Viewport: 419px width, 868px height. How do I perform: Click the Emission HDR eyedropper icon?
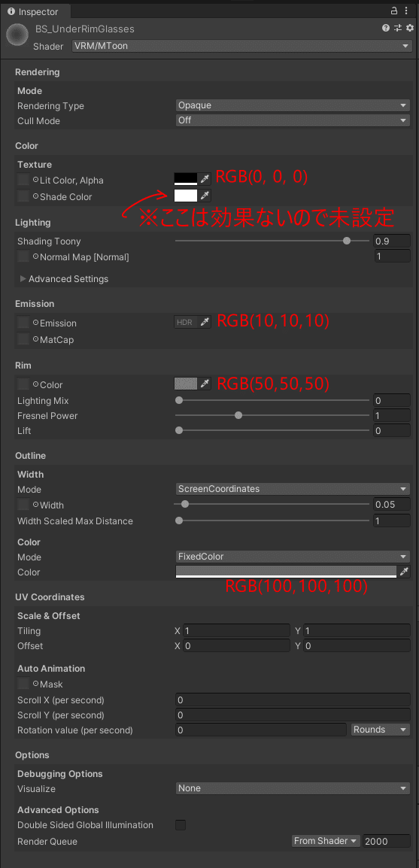[x=205, y=322]
